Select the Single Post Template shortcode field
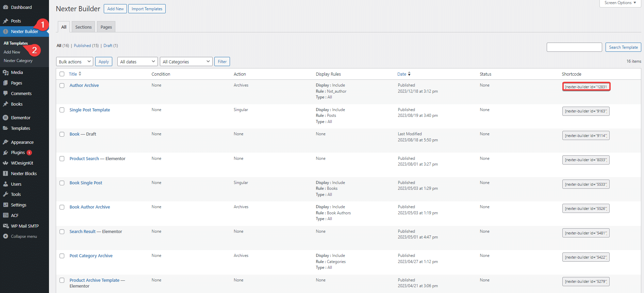This screenshot has height=293, width=644. tap(586, 111)
